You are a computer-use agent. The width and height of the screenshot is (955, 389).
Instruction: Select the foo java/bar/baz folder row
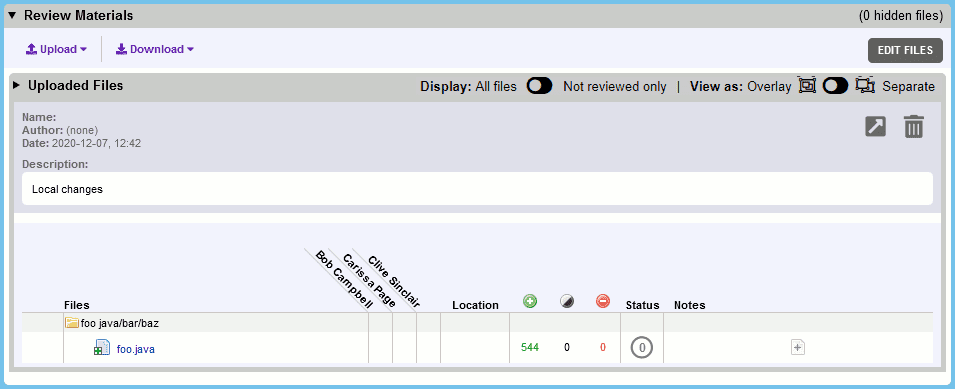pyautogui.click(x=477, y=323)
